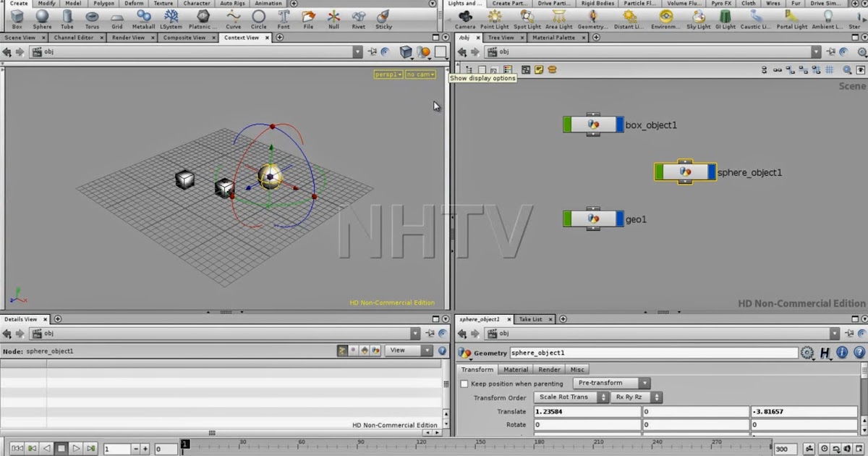Select the Sphere tool on the Create shelf

click(42, 16)
